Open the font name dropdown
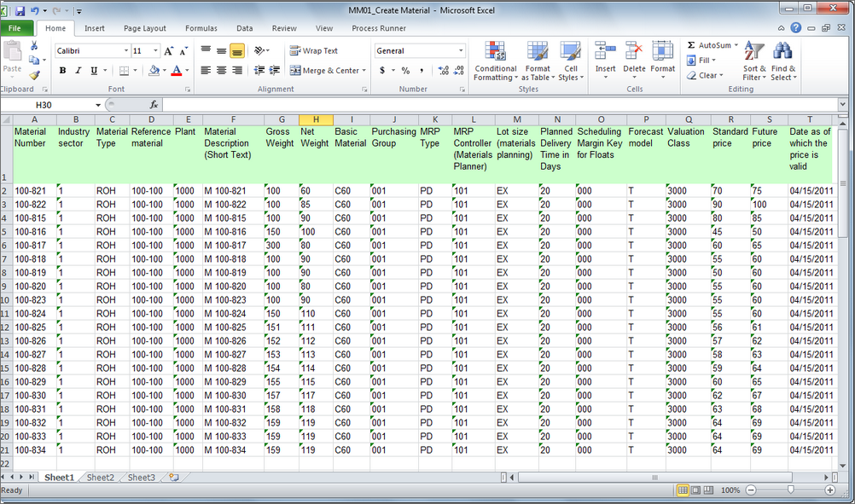Image resolution: width=855 pixels, height=504 pixels. click(125, 51)
